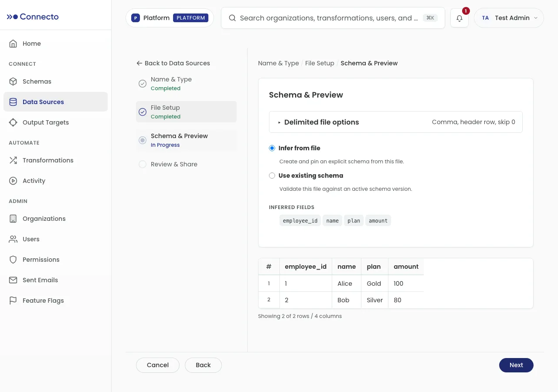Open Transformations page
The height and width of the screenshot is (392, 558).
tap(55, 160)
